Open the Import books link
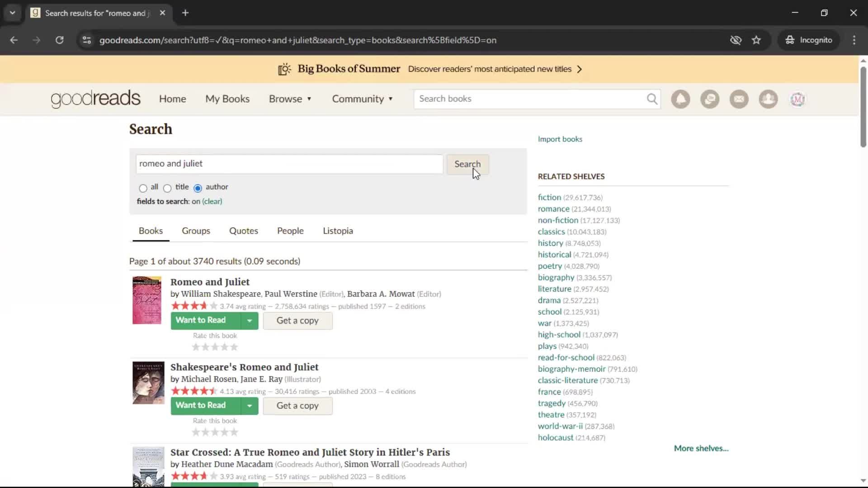The image size is (868, 488). (560, 139)
